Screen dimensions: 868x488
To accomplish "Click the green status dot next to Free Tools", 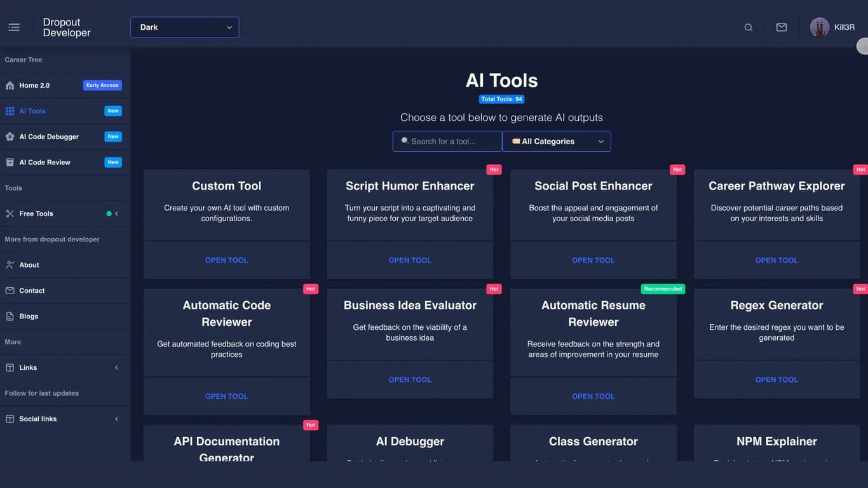I will tap(110, 213).
